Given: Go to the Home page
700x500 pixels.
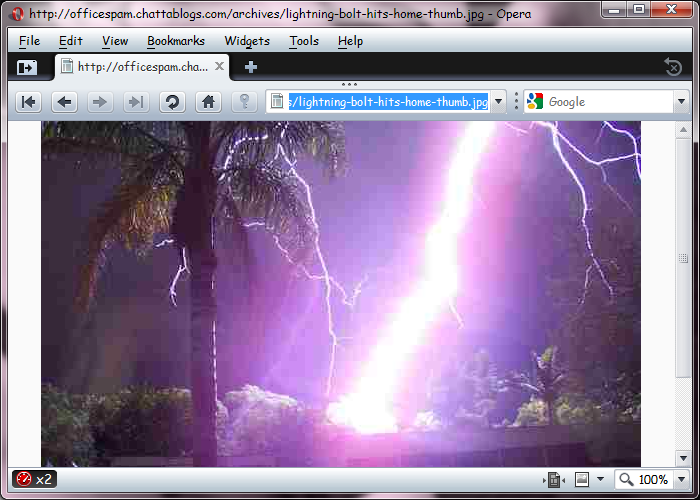Looking at the screenshot, I should tap(208, 102).
